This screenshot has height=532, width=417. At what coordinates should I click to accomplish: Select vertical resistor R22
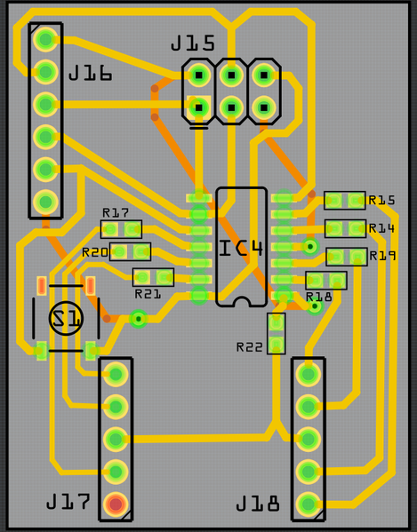[277, 334]
